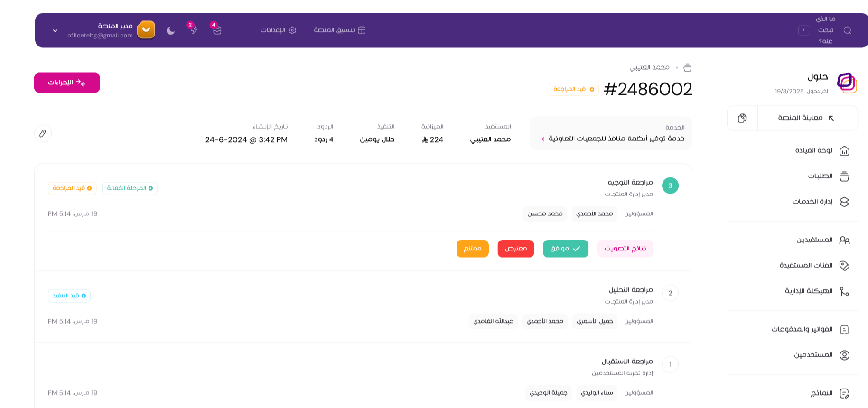Open لوحة القيادة dashboard icon in sidebar
This screenshot has height=408, width=868.
tap(844, 150)
